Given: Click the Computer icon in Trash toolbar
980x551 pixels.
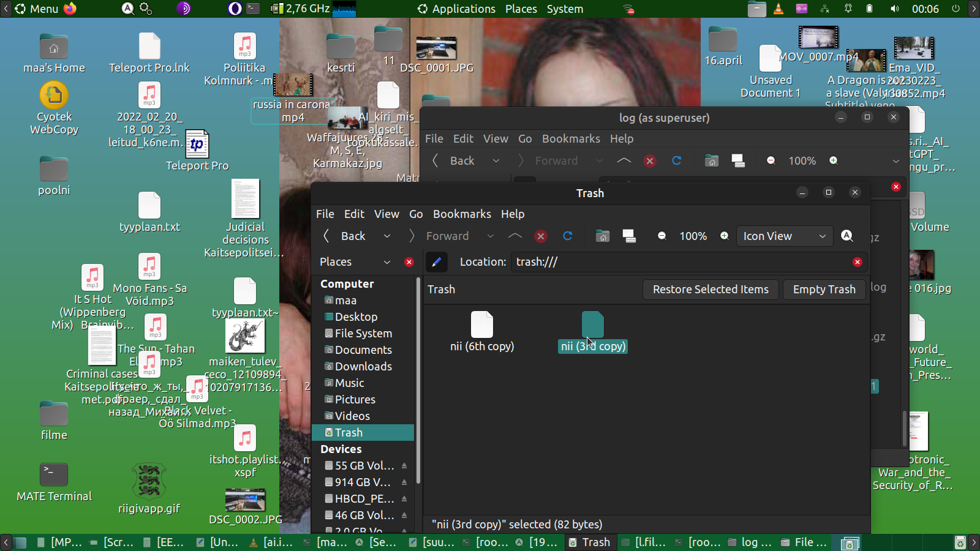Looking at the screenshot, I should pos(629,236).
